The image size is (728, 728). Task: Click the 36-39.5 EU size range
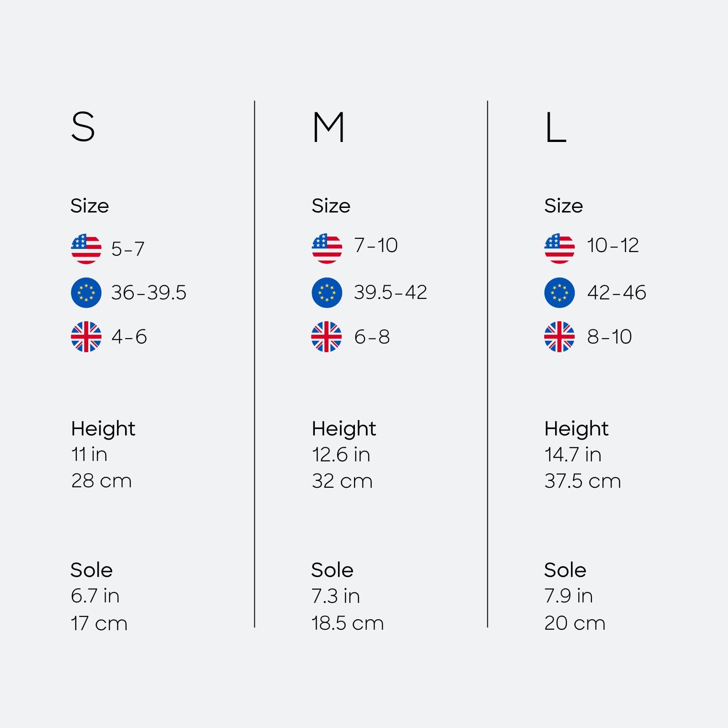coord(149,293)
